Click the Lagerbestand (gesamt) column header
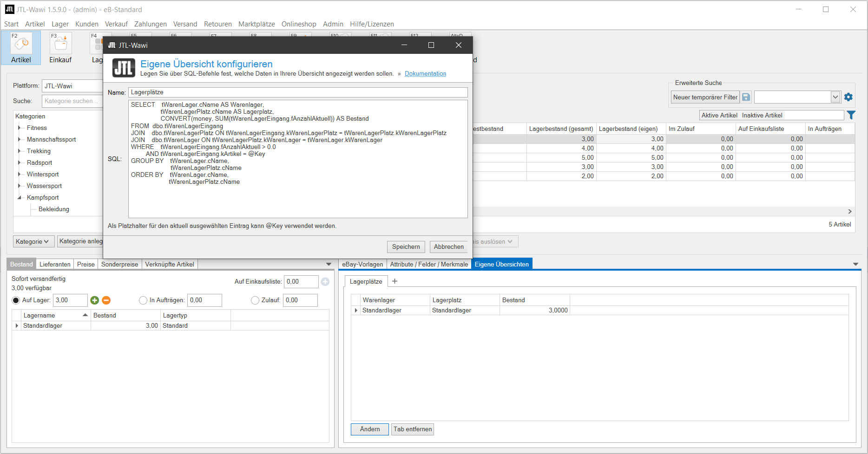Image resolution: width=868 pixels, height=454 pixels. [561, 129]
